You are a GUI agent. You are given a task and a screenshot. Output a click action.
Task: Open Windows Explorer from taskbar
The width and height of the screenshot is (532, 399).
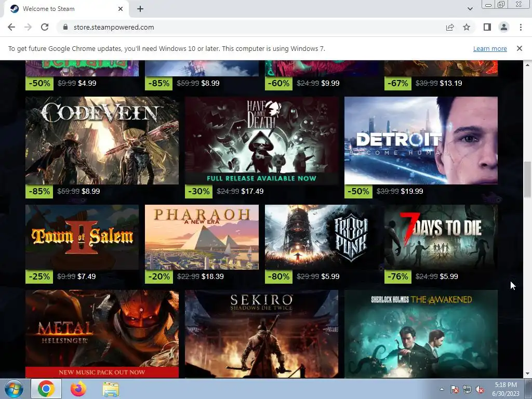(x=111, y=390)
